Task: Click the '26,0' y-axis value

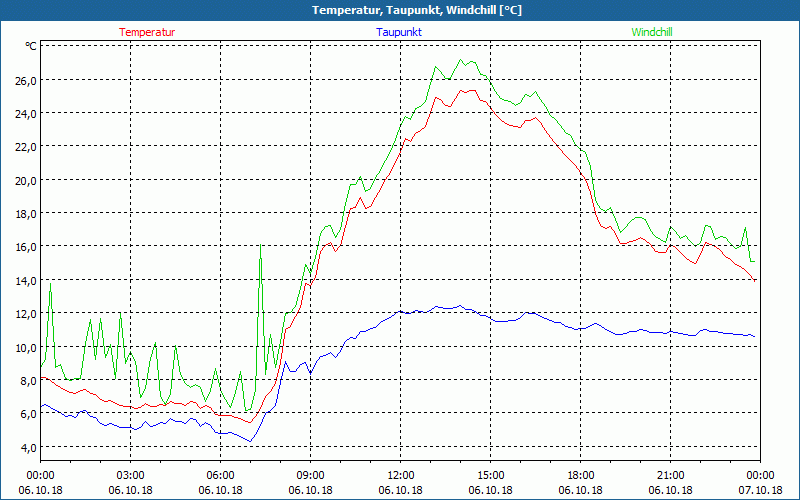Action: pyautogui.click(x=26, y=81)
